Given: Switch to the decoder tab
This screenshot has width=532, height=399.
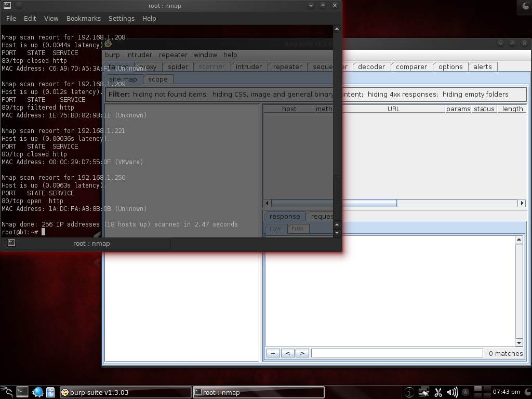Looking at the screenshot, I should point(371,66).
